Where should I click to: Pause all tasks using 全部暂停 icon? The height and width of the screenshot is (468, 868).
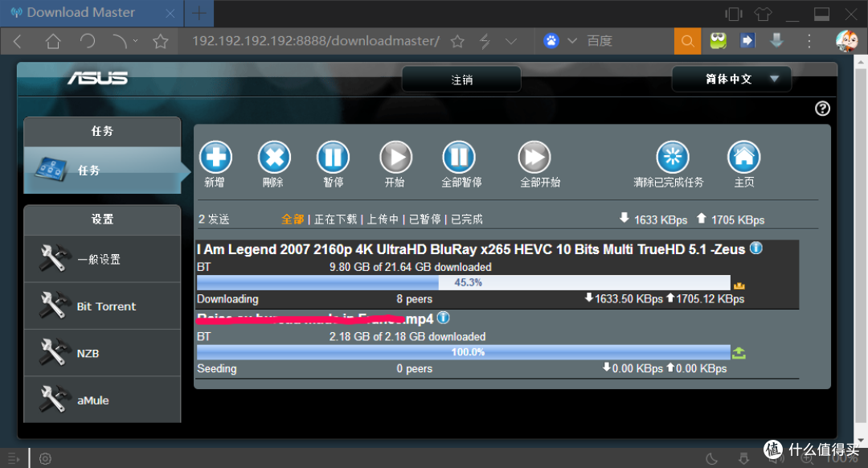[459, 158]
